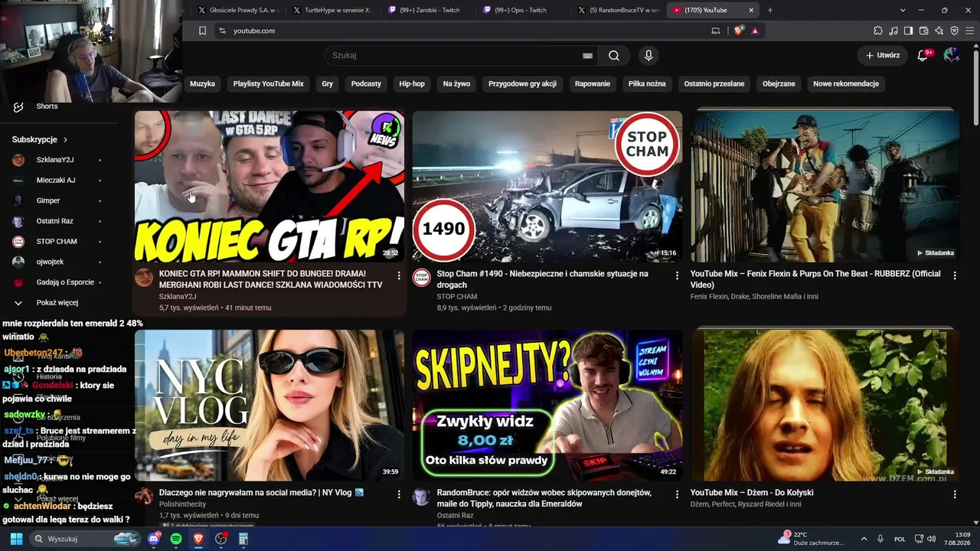Select the Muzyka filter chip
The height and width of the screenshot is (551, 980).
pos(203,83)
